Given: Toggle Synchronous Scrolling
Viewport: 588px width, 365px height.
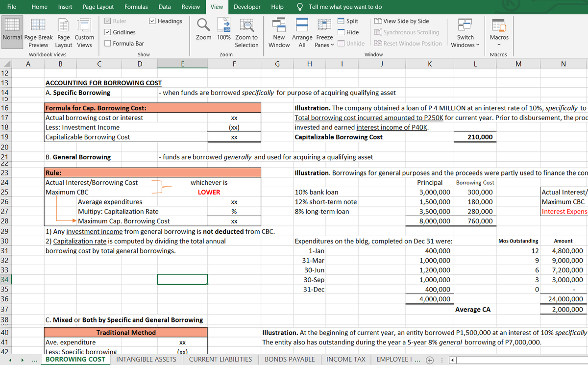Looking at the screenshot, I should pos(407,32).
